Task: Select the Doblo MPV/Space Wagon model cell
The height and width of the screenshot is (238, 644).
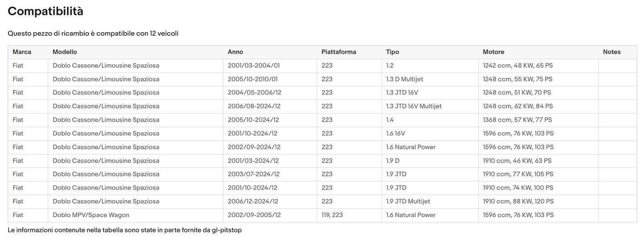Action: 91,215
